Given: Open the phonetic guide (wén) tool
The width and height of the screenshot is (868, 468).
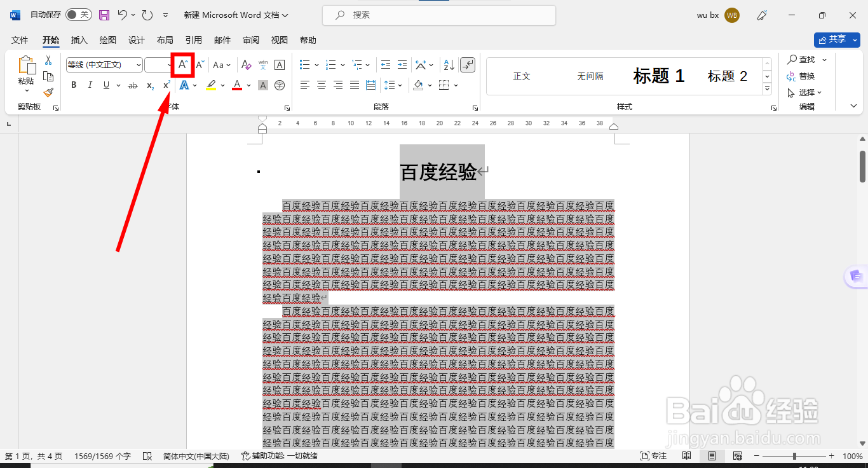Looking at the screenshot, I should [262, 65].
